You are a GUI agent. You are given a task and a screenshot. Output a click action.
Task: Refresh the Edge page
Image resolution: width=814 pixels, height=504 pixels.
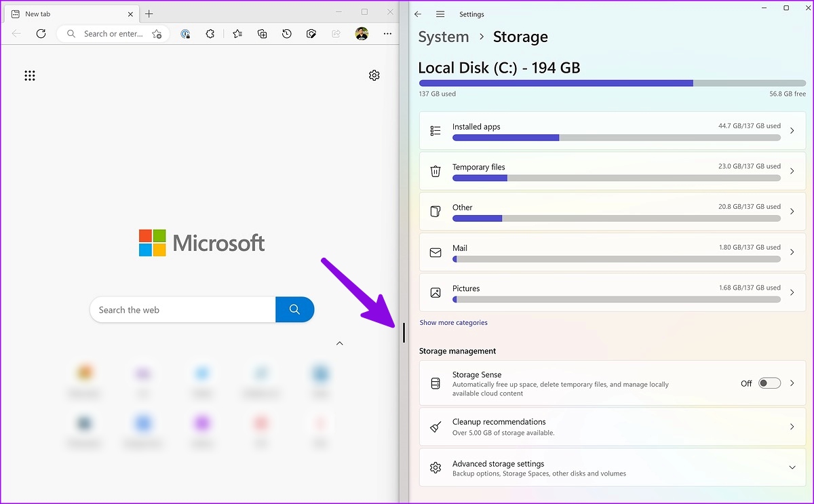[41, 33]
